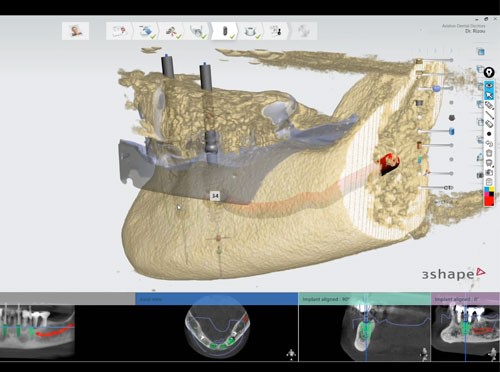Click the trash can delete icon

pos(489,153)
